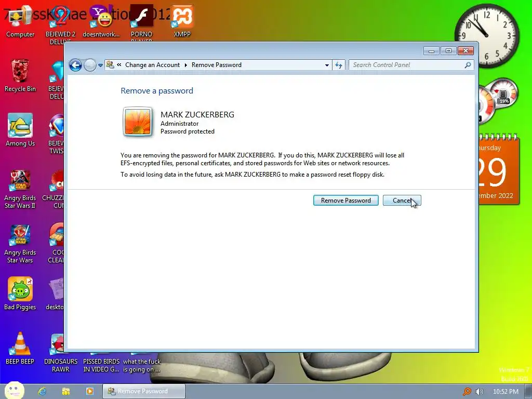532x399 pixels.
Task: Click the search magnifier icon
Action: click(468, 65)
